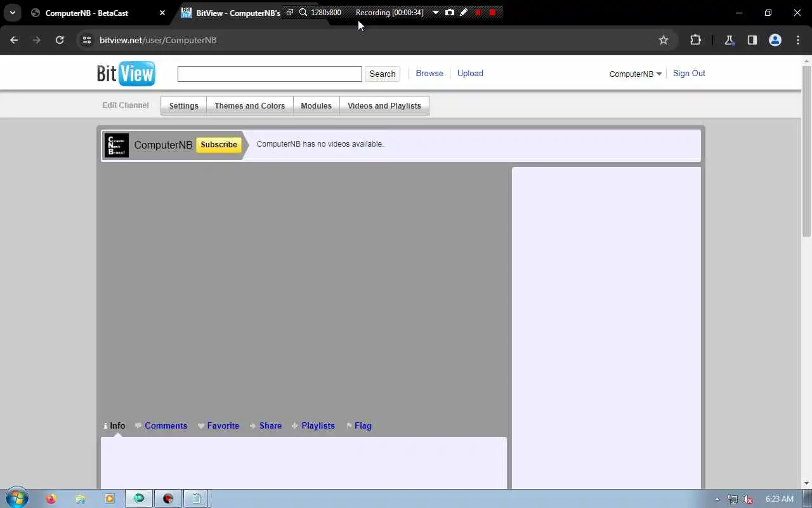
Task: Open the Chrome profile avatar
Action: click(775, 40)
